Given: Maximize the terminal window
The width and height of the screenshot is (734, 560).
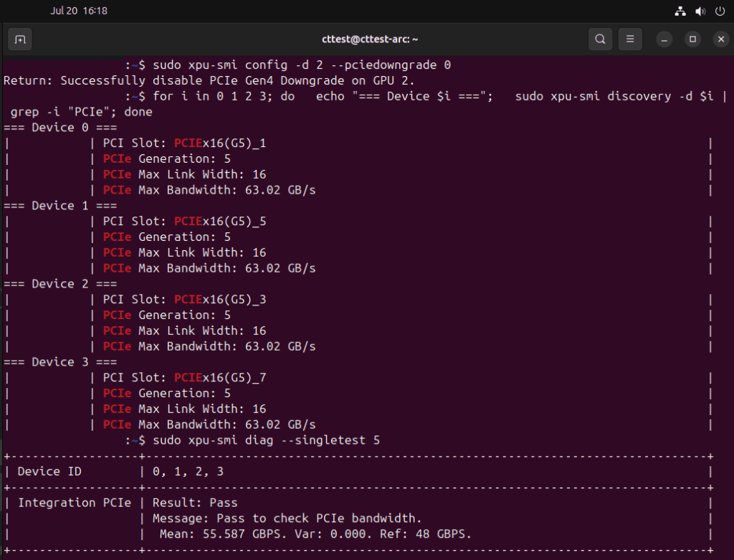Looking at the screenshot, I should [692, 39].
